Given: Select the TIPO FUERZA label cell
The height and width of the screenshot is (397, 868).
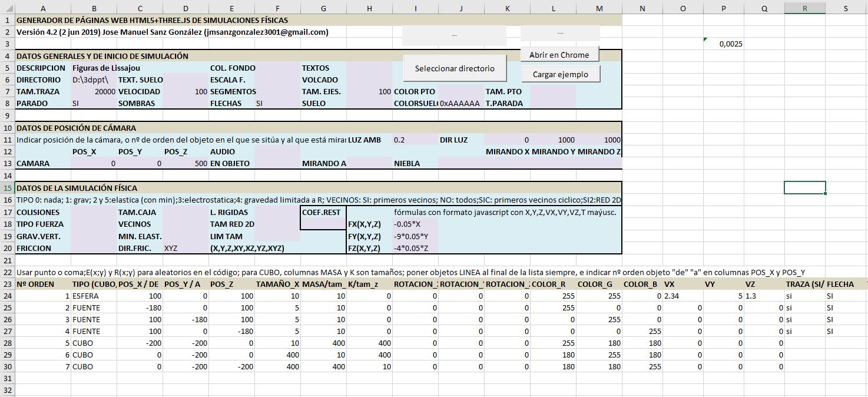Looking at the screenshot, I should coord(43,224).
